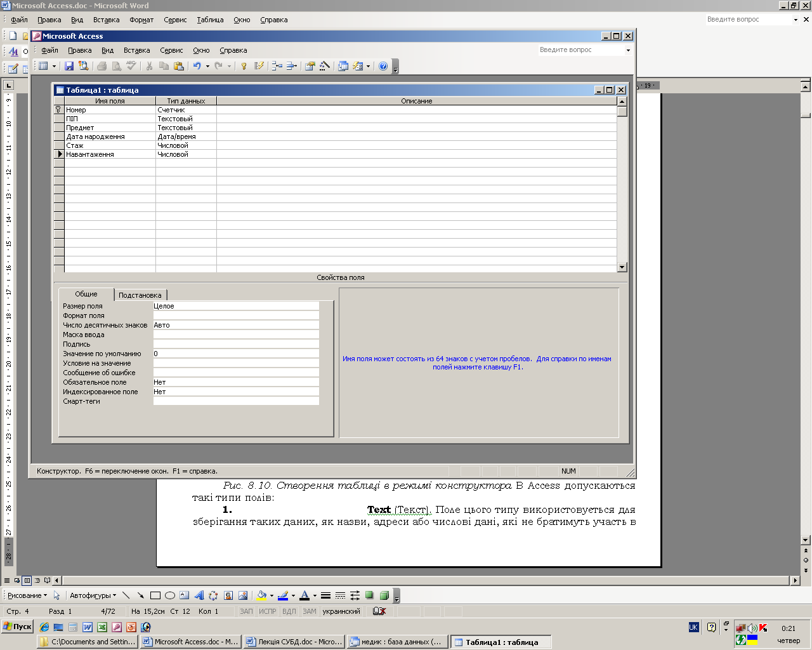Open the Таблица menu in Word
Viewport: 812px width, 650px height.
pos(210,20)
